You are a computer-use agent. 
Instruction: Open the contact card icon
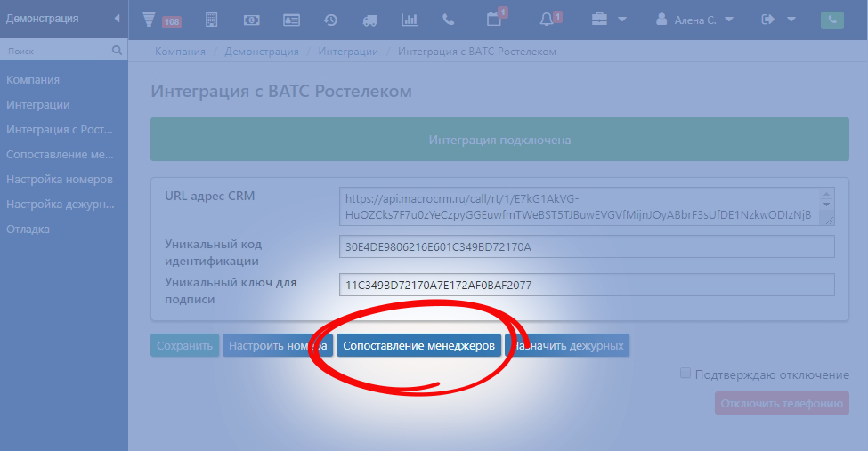[291, 20]
